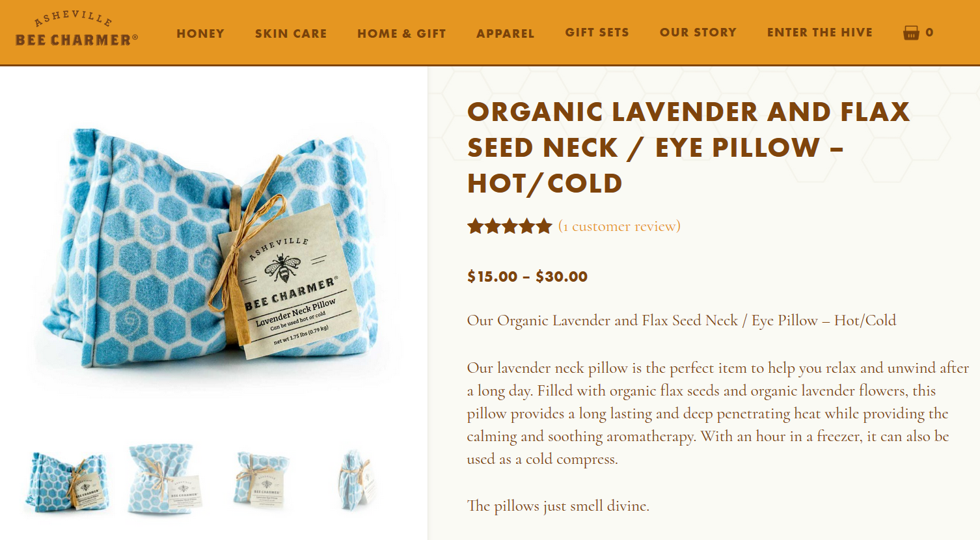Navigate to Gift Sets page
This screenshot has width=980, height=540.
(597, 33)
